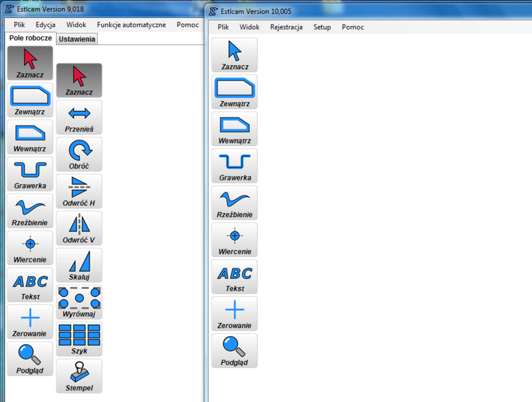Screen dimensions: 532x402
Task: Choose Zewnątrz tool in Version 10,005 window
Action: 235,92
